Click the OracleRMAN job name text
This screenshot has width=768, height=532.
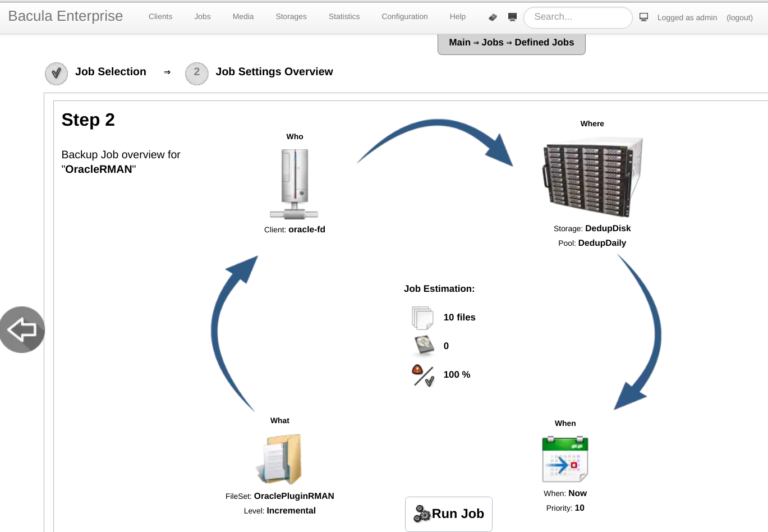(x=99, y=169)
